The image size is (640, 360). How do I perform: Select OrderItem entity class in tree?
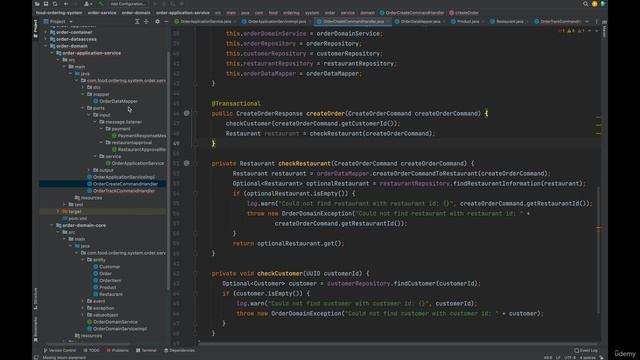pos(107,280)
